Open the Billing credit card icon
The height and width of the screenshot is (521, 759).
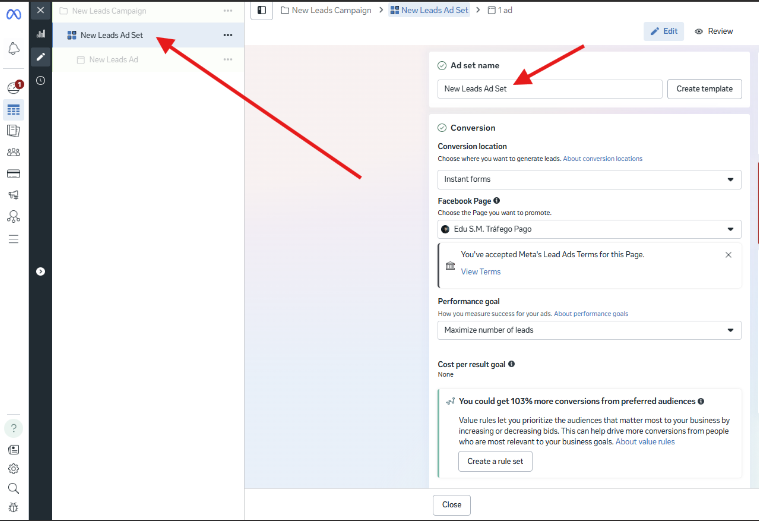[14, 174]
